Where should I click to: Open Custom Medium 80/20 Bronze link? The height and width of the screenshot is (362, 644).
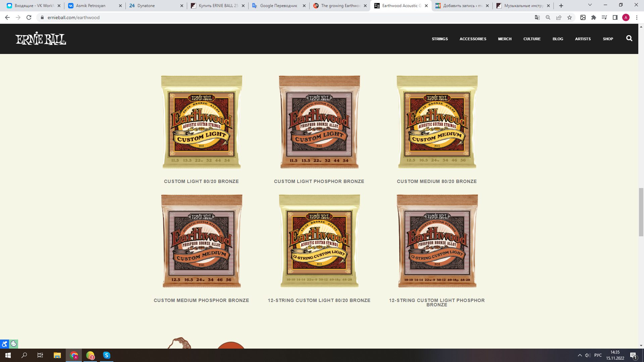point(437,181)
